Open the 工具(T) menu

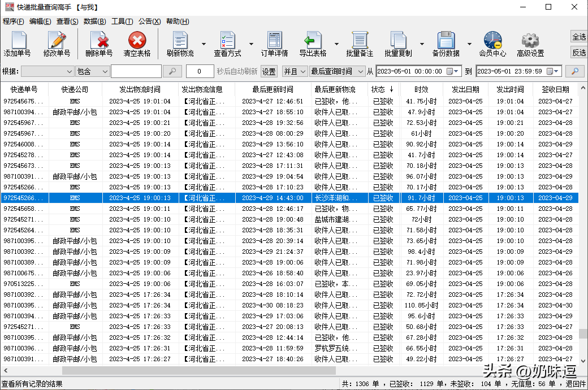point(122,21)
